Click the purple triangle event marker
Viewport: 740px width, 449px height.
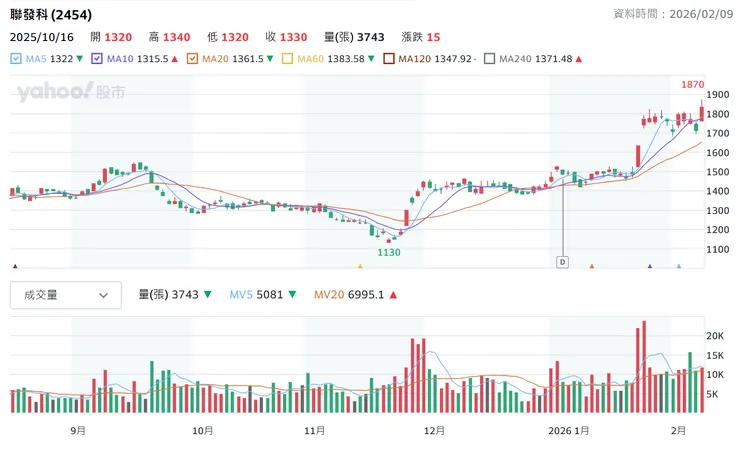(x=650, y=266)
